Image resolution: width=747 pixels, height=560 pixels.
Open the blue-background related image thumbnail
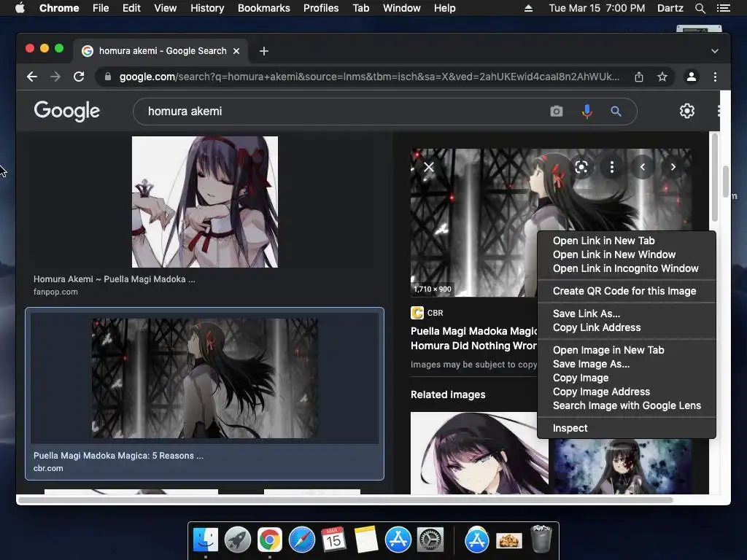pos(622,466)
